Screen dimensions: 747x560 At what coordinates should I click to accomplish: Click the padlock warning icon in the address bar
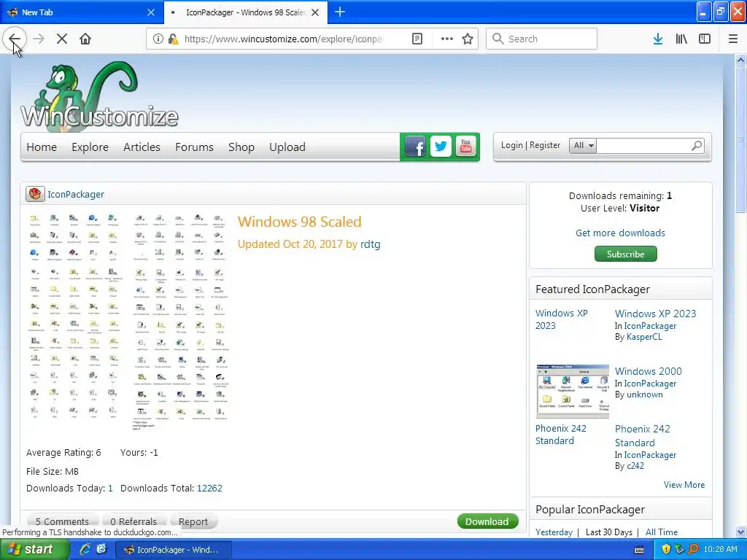click(173, 39)
